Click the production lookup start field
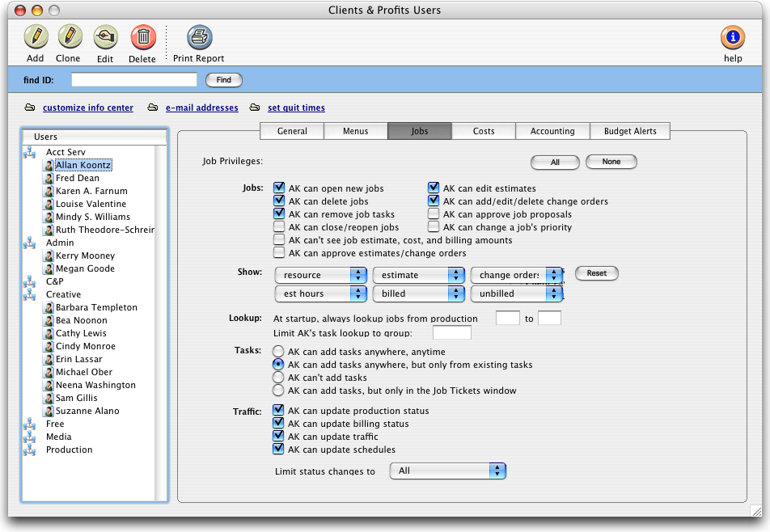 [x=508, y=318]
